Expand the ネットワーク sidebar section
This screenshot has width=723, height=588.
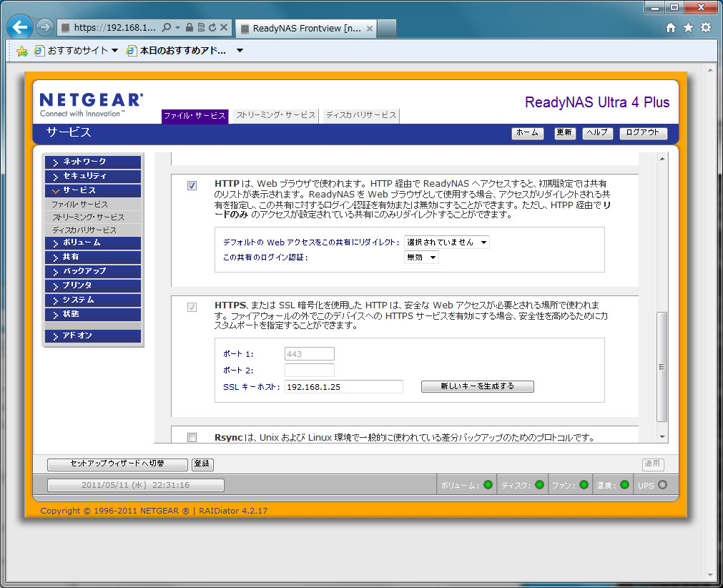(93, 162)
